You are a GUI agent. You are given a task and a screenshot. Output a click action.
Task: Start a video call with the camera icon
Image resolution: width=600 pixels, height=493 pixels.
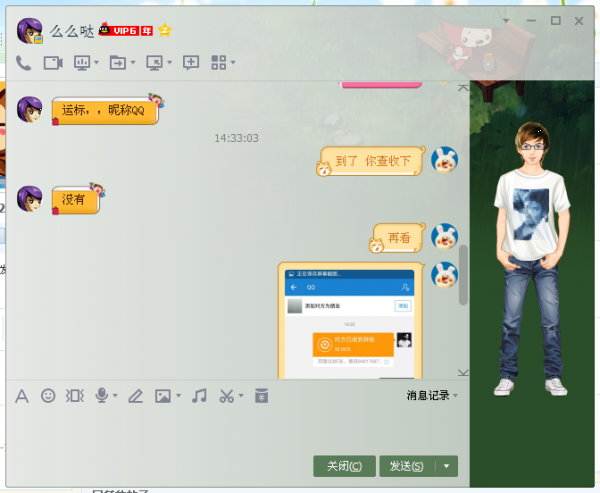[53, 63]
